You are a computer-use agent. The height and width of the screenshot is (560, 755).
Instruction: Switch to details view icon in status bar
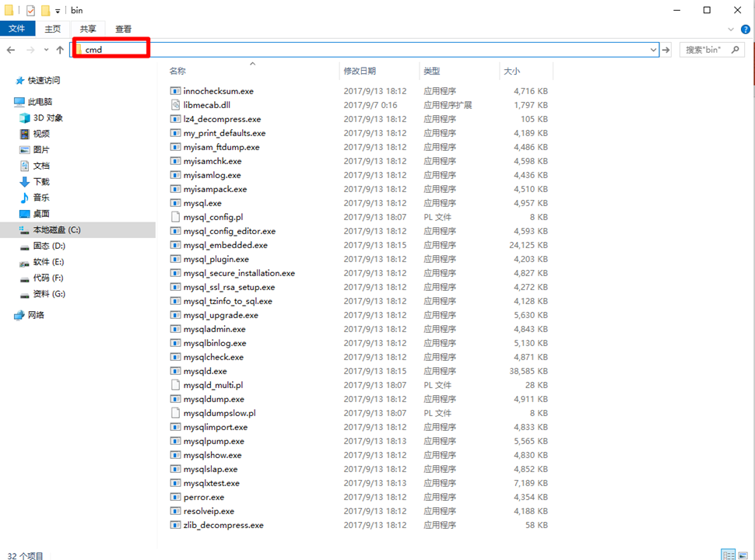(x=729, y=555)
